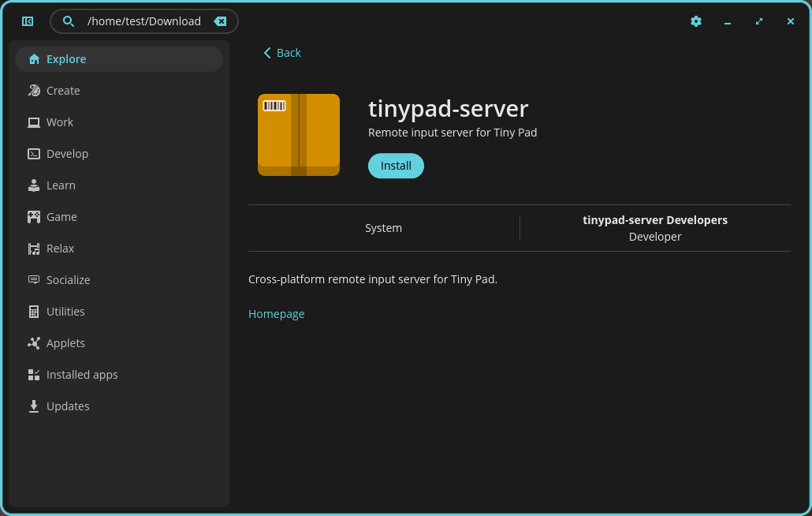Click the Explore home icon
Viewport: 812px width, 516px height.
pyautogui.click(x=34, y=59)
